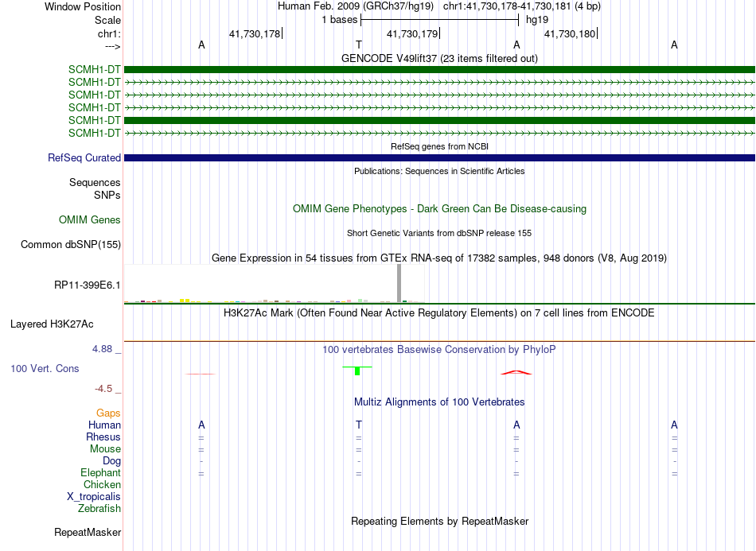Screen dimensions: 756x551
Task: Click the Layered H3K27Ac track label
Action: [52, 324]
